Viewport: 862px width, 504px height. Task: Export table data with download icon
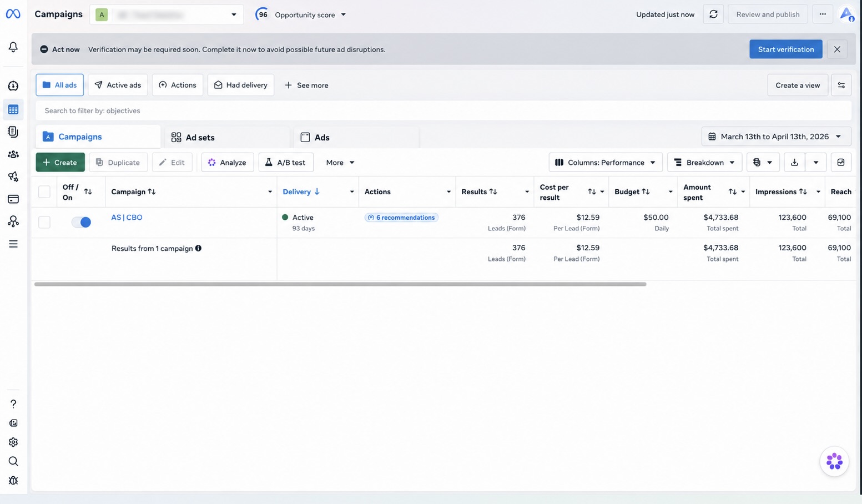(794, 163)
